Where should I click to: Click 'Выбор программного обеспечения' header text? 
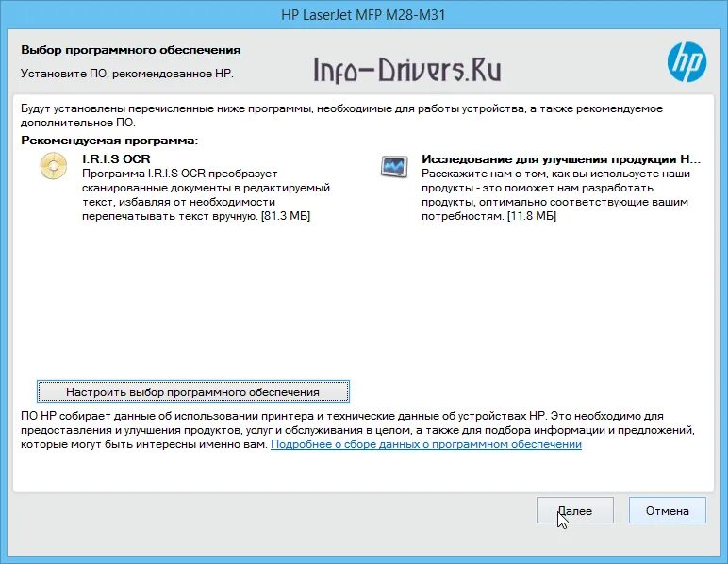(x=131, y=50)
